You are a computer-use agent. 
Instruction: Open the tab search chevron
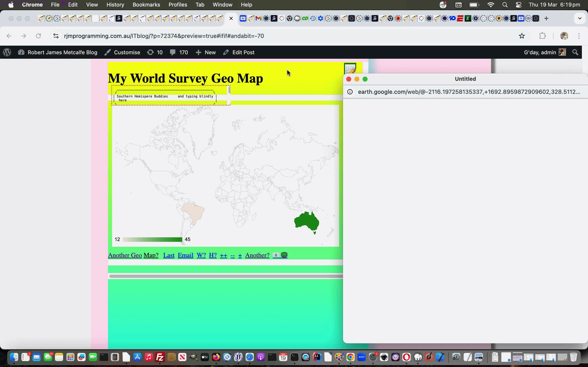tap(580, 18)
